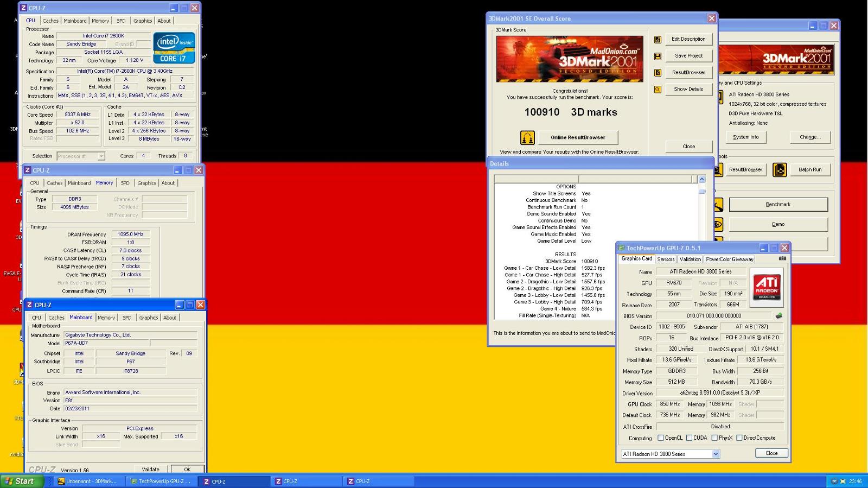868x488 pixels.
Task: Click the Demo button in 3DMark
Action: coord(778,224)
